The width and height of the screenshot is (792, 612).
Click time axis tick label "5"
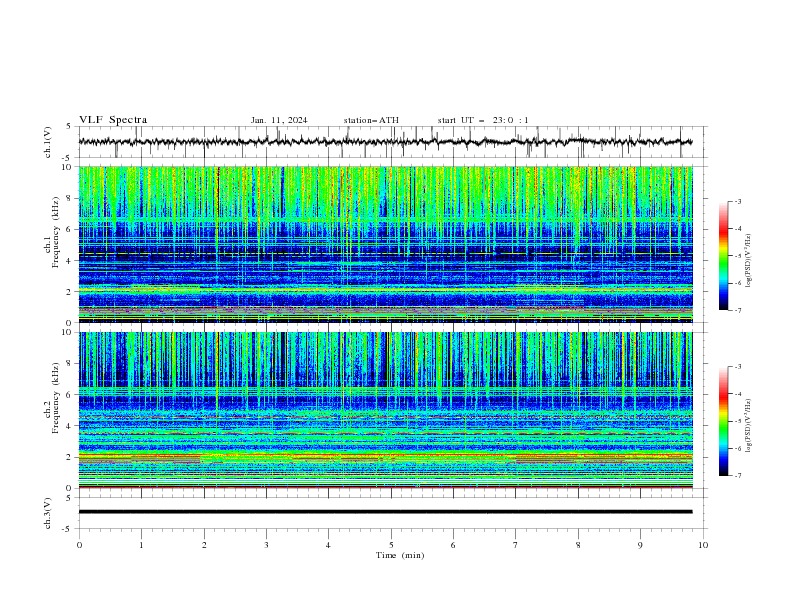[391, 545]
